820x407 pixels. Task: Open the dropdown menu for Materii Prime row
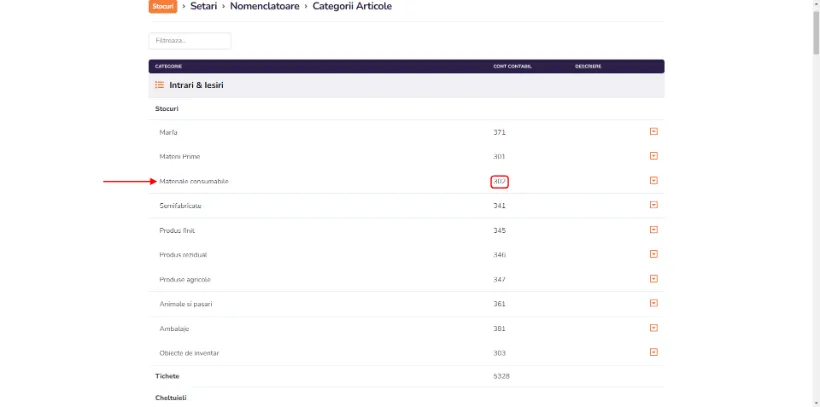click(x=653, y=156)
